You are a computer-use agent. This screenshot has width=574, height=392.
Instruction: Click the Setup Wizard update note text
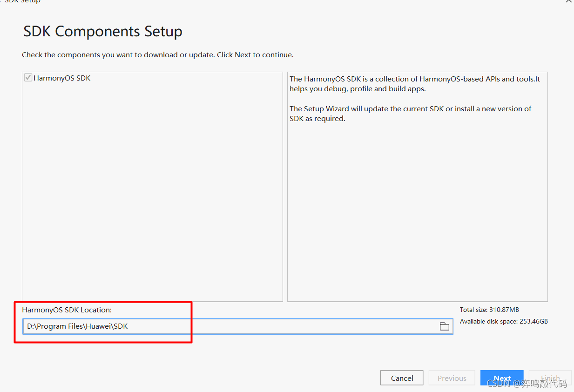point(411,114)
